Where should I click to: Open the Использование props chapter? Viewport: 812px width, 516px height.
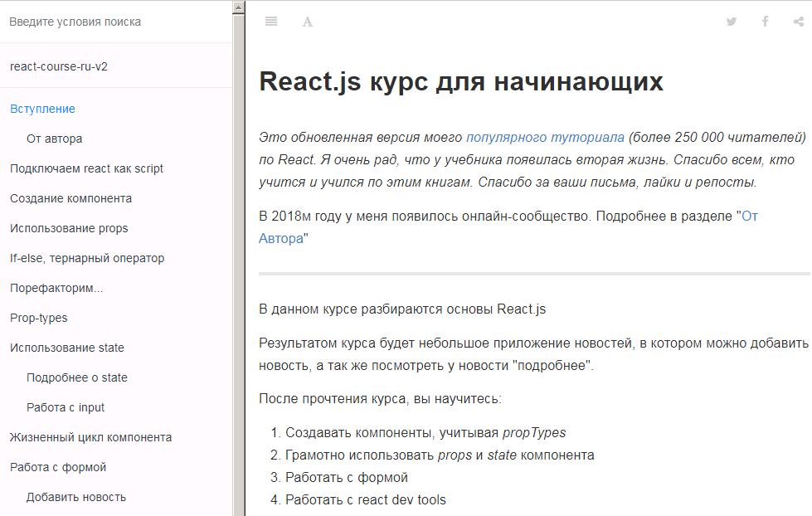coord(69,228)
